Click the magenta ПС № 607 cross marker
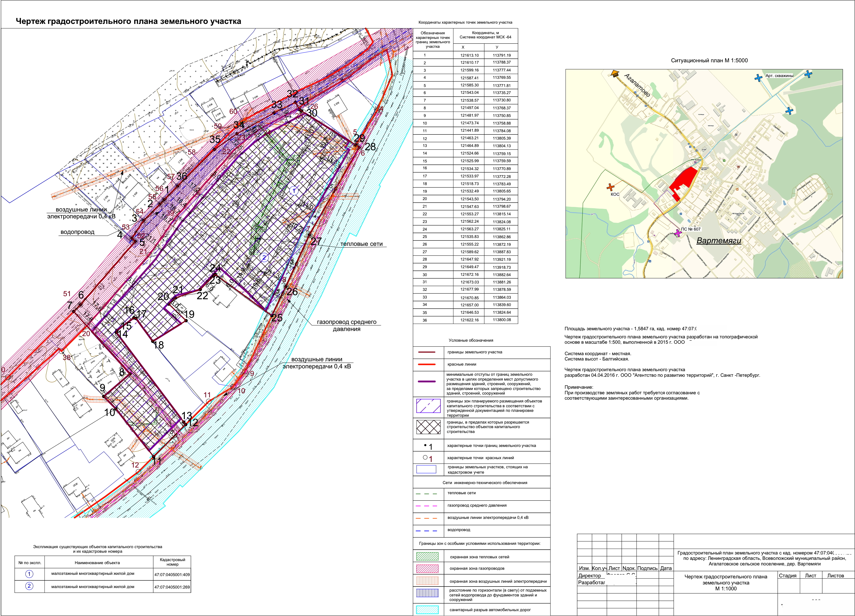The width and height of the screenshot is (855, 616). pyautogui.click(x=678, y=233)
